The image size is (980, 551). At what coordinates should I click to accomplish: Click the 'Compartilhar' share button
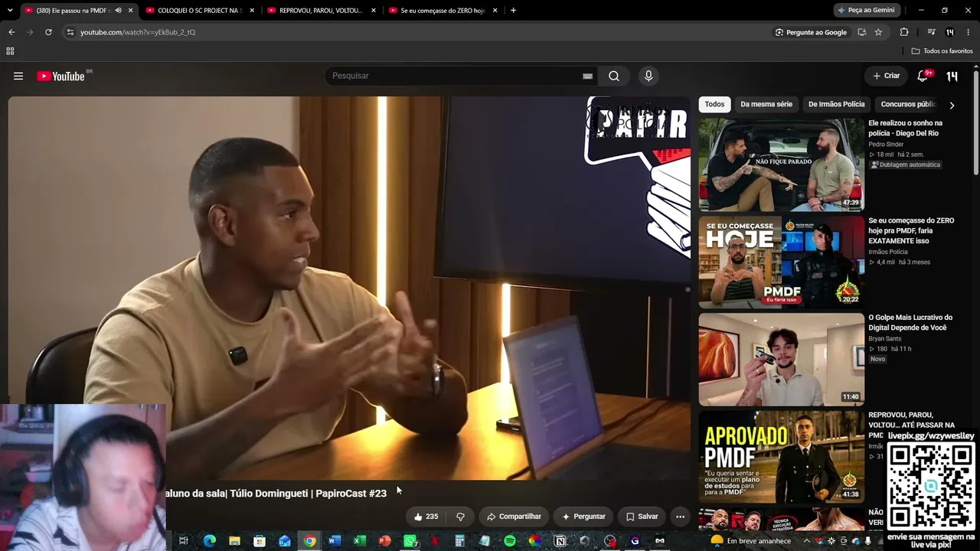[x=514, y=517]
